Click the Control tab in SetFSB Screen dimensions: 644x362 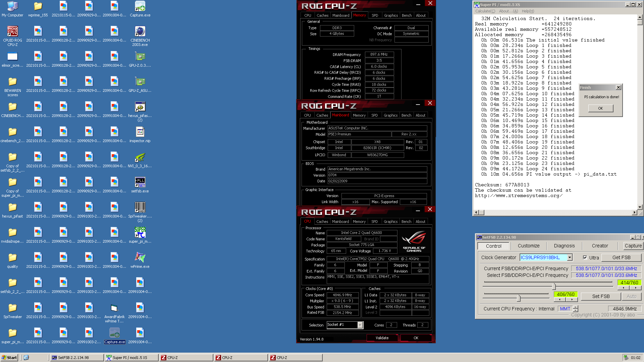(x=493, y=246)
